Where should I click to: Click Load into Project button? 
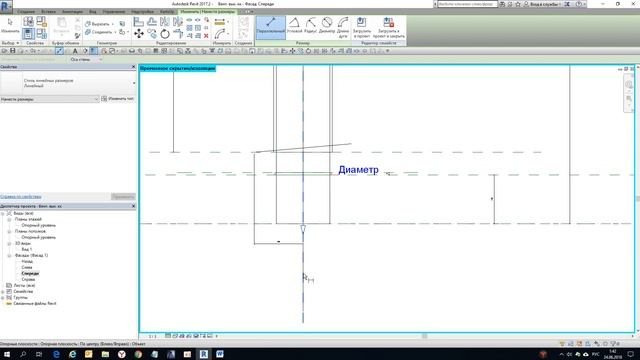pos(362,27)
